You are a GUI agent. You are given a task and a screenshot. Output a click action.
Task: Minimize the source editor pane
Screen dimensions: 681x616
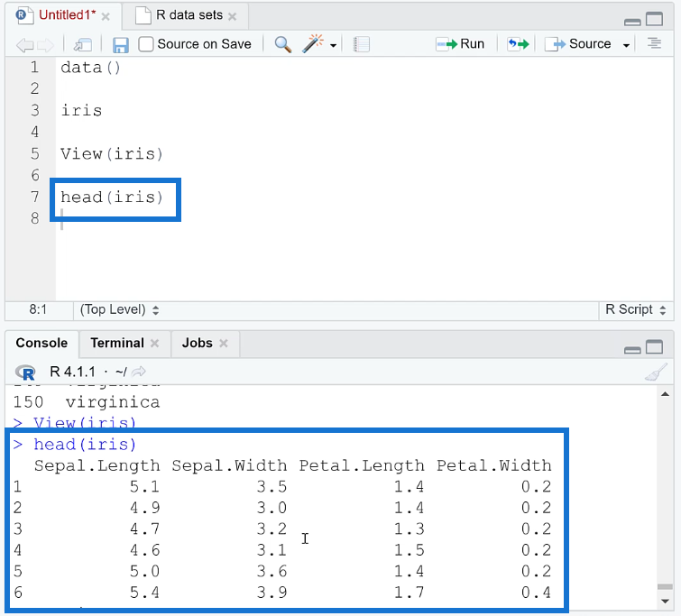[632, 23]
